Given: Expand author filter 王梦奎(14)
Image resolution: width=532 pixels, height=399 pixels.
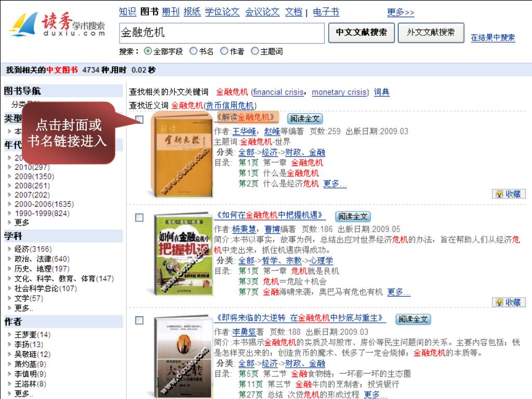Looking at the screenshot, I should click(32, 335).
